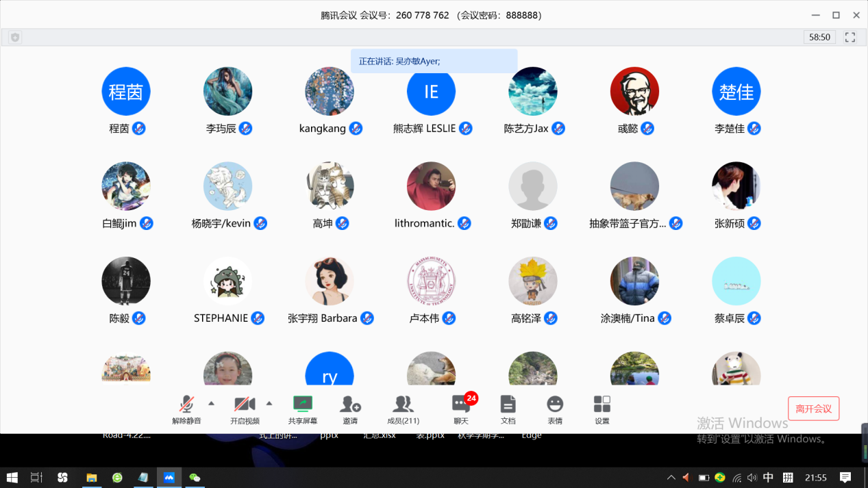The image size is (868, 488).
Task: Enter full screen with the expand icon
Action: pos(850,38)
